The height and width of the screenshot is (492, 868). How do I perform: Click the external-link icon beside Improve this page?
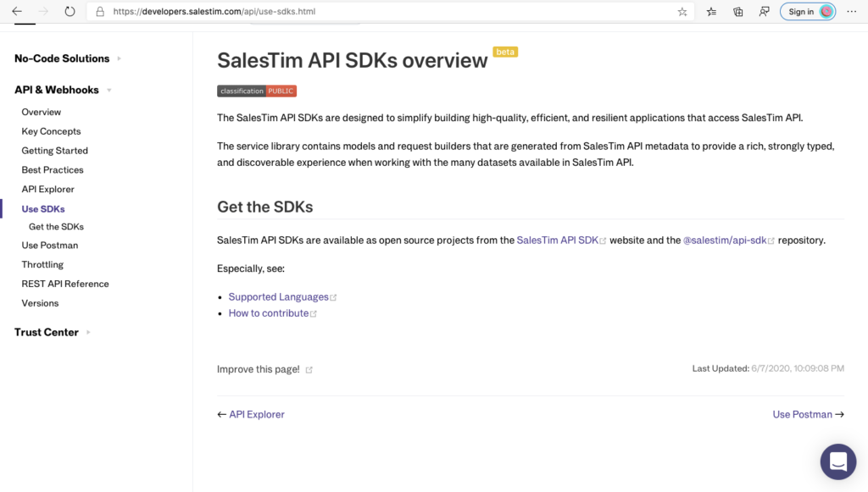(309, 370)
